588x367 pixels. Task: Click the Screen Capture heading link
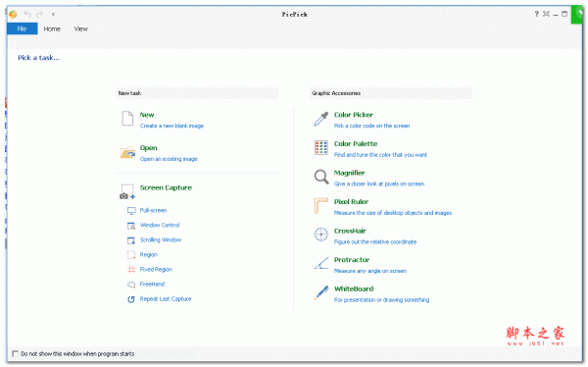click(166, 187)
